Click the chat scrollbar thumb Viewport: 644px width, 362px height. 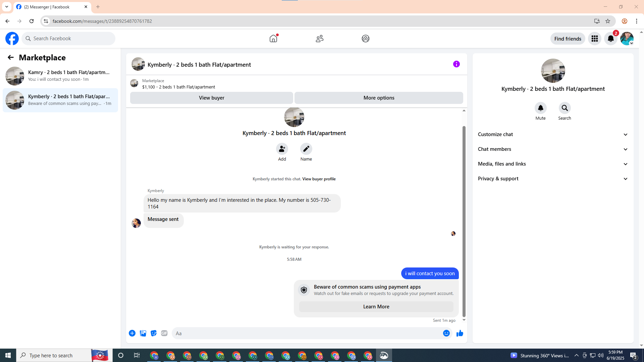464,221
